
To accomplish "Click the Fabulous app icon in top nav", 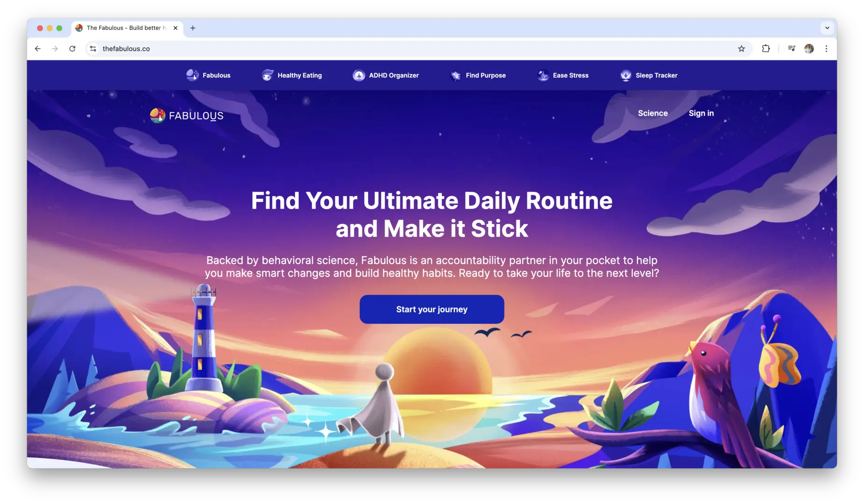I will click(x=192, y=75).
